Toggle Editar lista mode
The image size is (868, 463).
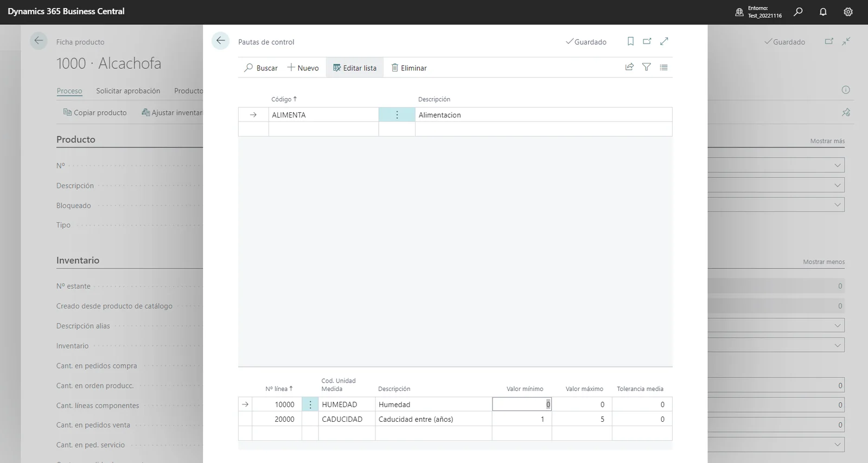(x=355, y=68)
